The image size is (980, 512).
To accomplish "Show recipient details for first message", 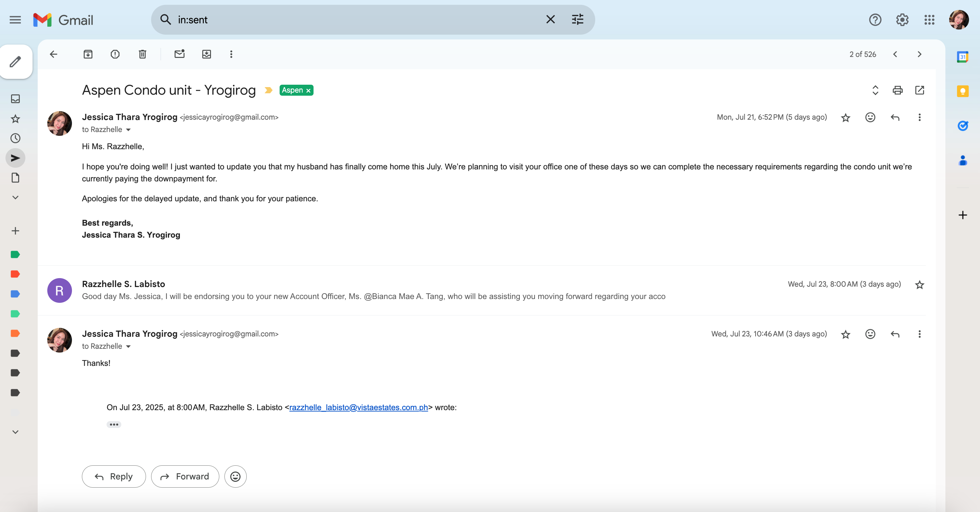I will pyautogui.click(x=128, y=130).
